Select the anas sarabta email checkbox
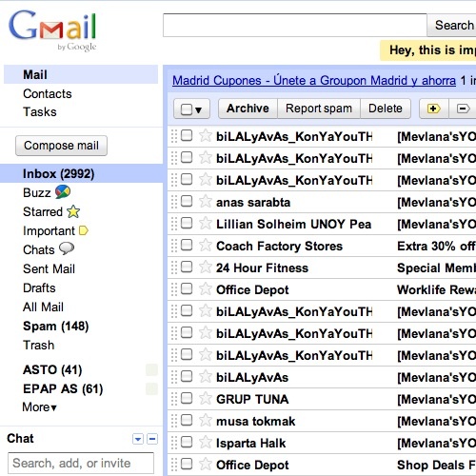This screenshot has height=476, width=476. coord(187,201)
